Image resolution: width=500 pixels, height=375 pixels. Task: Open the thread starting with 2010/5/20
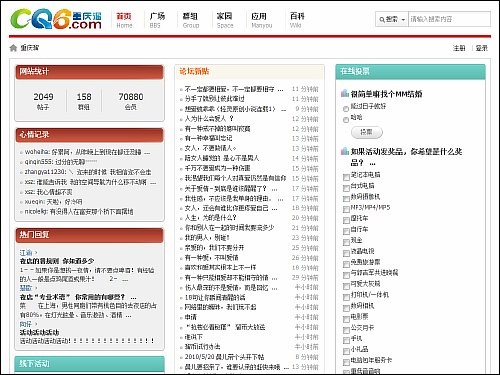pyautogui.click(x=224, y=357)
